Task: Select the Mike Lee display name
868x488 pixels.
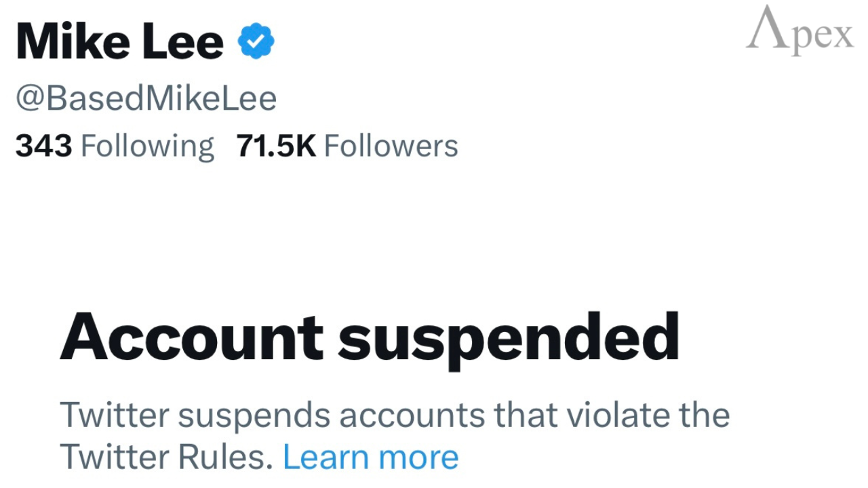Action: [117, 41]
